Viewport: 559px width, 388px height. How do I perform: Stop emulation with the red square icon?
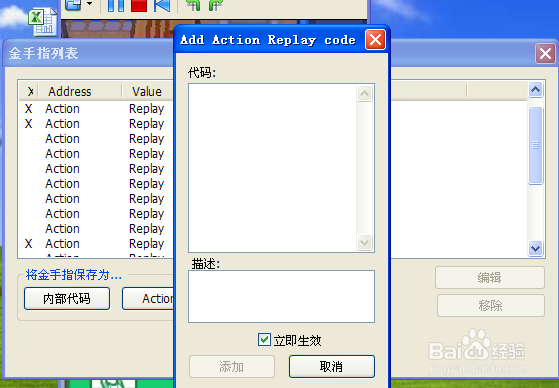point(139,5)
